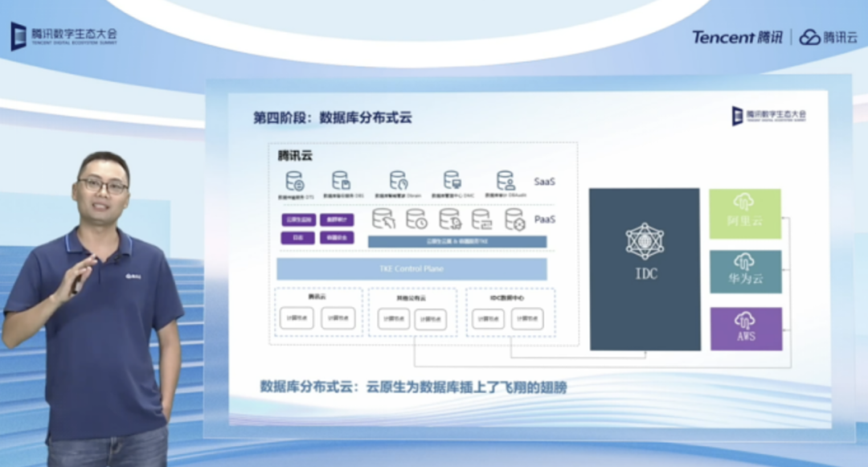Select the dark IDC block
Image resolution: width=868 pixels, height=467 pixels.
645,269
